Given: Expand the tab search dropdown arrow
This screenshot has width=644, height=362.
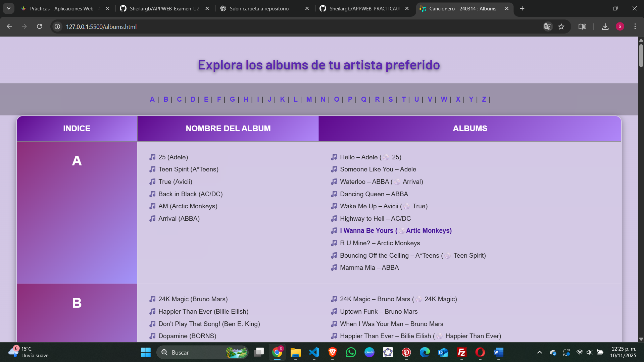Looking at the screenshot, I should 9,8.
